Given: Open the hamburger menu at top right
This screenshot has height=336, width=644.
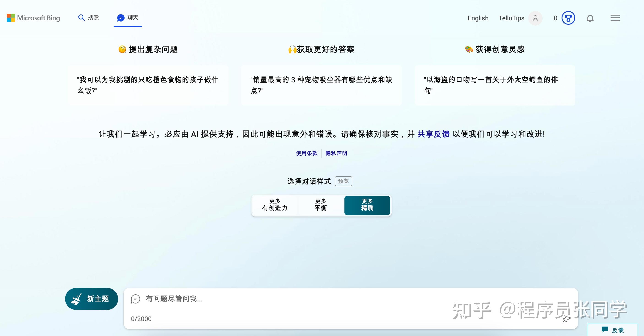Looking at the screenshot, I should pyautogui.click(x=615, y=18).
